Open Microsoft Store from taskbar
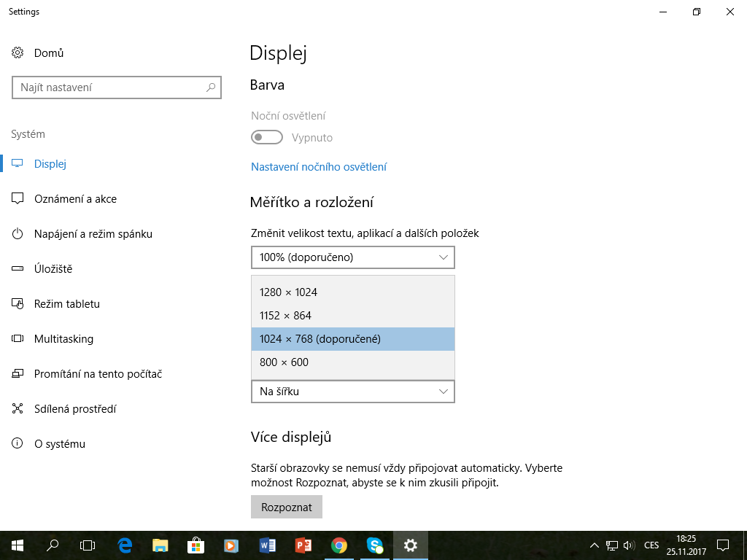Screen dimensions: 747x560 [x=196, y=545]
